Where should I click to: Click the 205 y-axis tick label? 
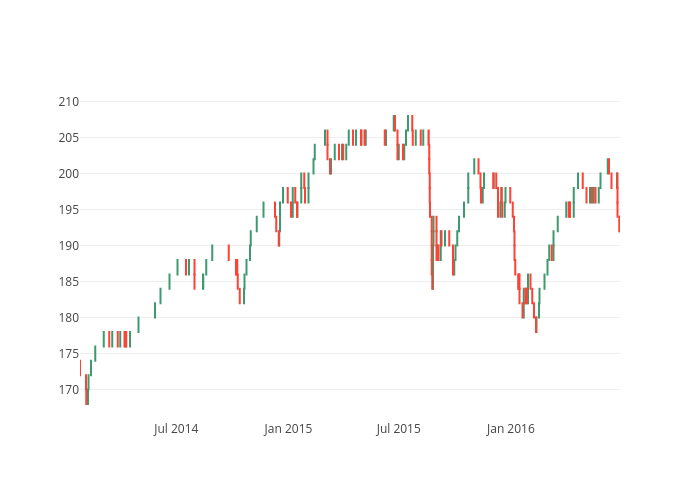pos(68,138)
